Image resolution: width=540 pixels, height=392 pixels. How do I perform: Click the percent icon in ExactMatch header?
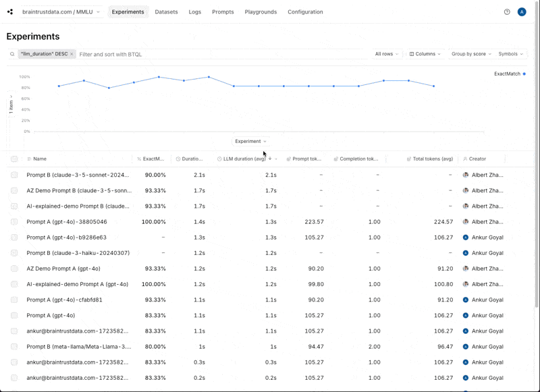click(x=139, y=159)
